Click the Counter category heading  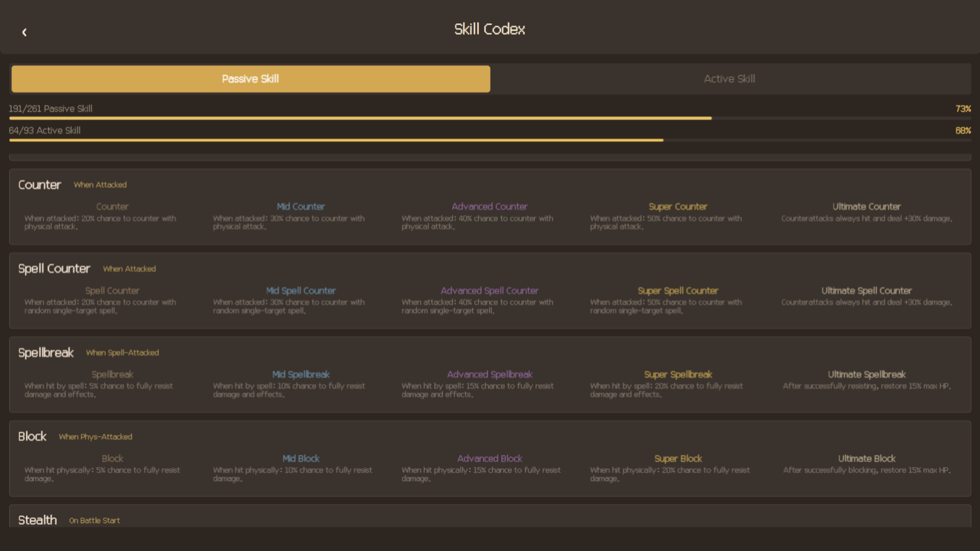pyautogui.click(x=39, y=185)
